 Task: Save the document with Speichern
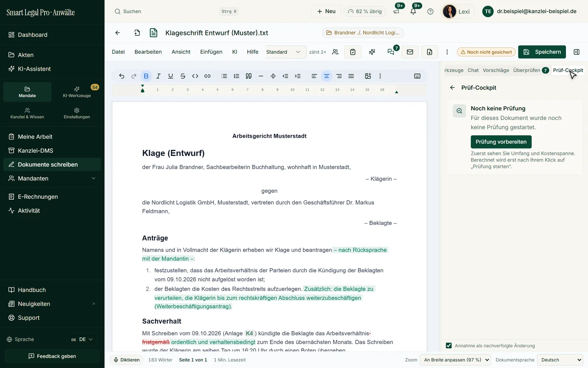(x=542, y=52)
